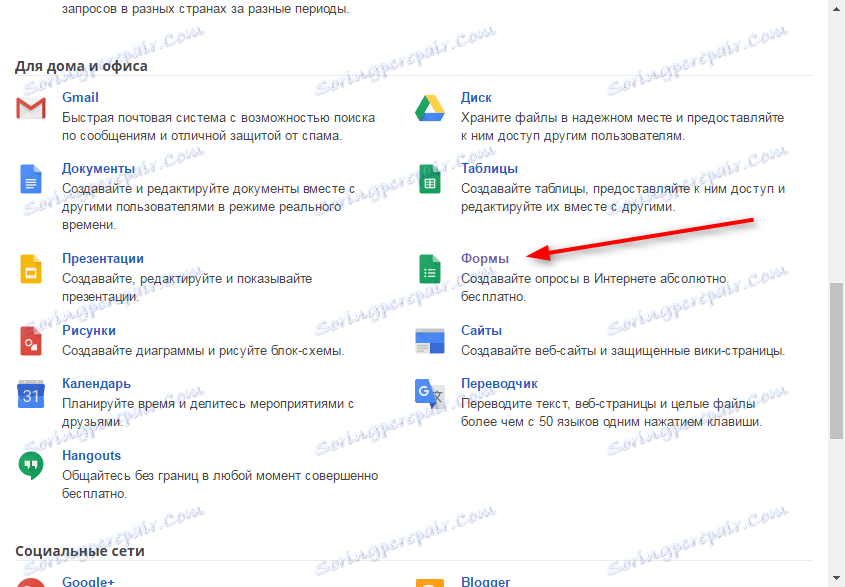Click the 'Социальные сети' heading

point(80,551)
